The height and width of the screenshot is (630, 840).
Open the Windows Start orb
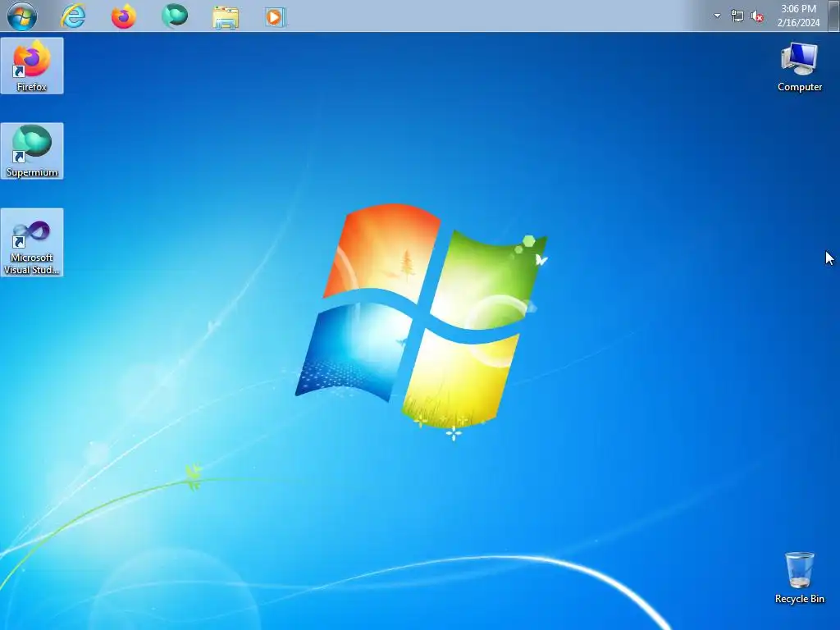[22, 16]
